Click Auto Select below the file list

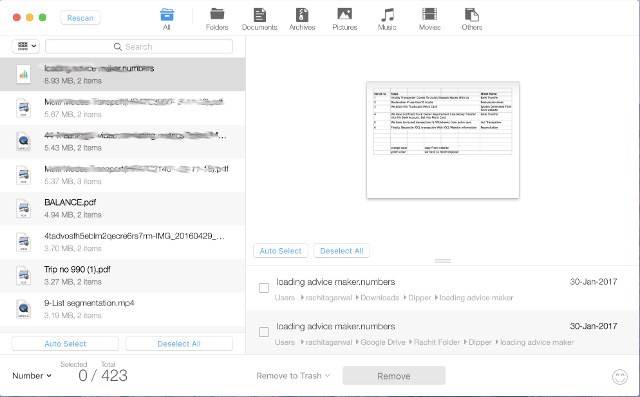tap(65, 344)
